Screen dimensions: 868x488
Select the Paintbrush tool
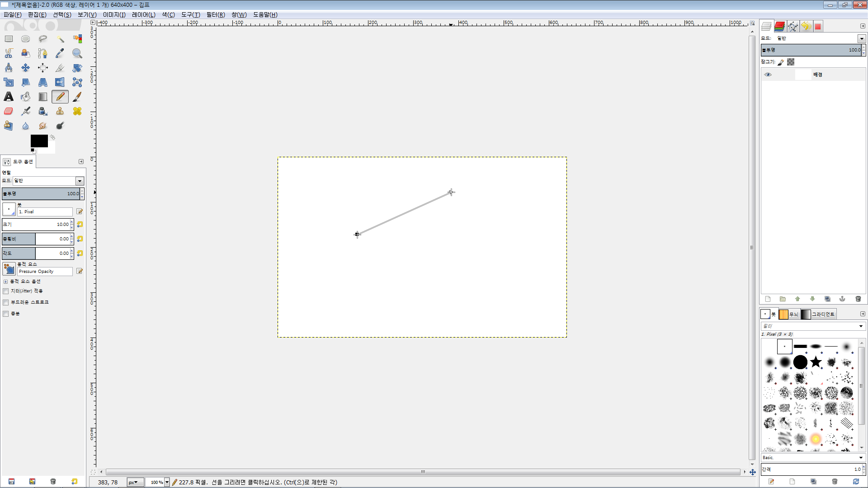77,97
